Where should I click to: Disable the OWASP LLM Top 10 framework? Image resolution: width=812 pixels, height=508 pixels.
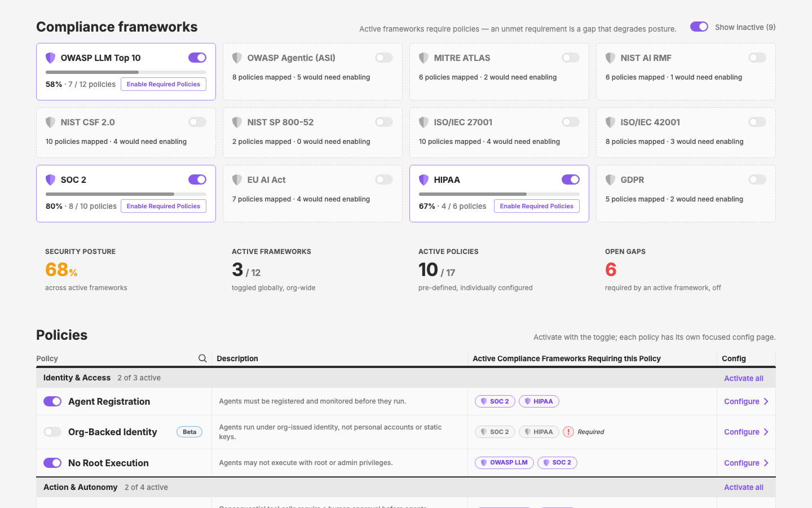[x=197, y=58]
